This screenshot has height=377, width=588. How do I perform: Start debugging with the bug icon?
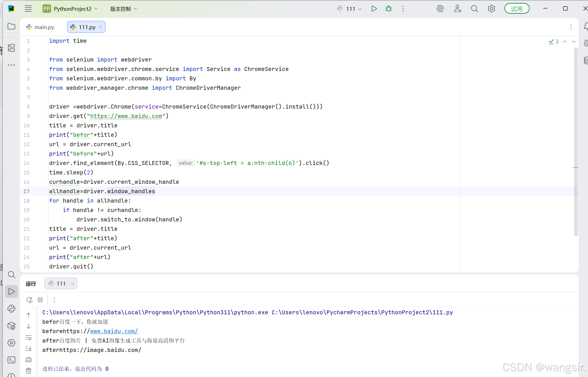point(388,9)
